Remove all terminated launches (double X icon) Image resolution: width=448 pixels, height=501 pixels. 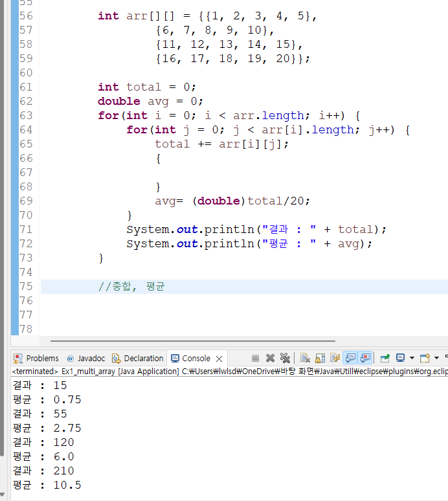click(x=285, y=358)
